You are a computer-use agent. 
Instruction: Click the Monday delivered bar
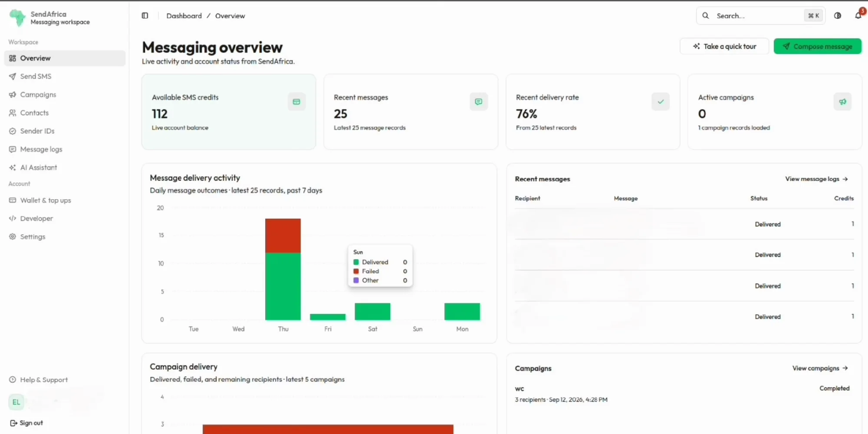462,312
